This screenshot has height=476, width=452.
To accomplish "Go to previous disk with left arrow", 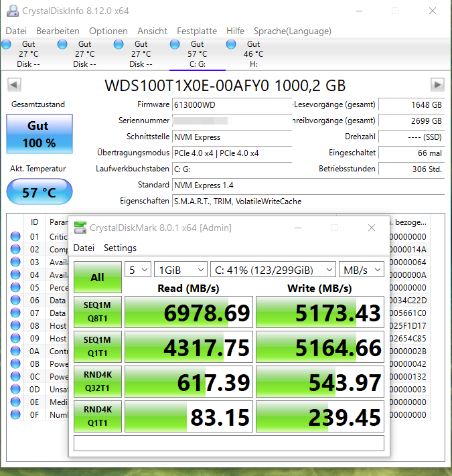I will [x=14, y=85].
